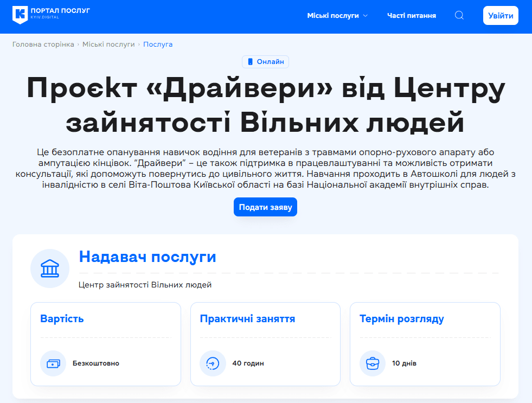
Task: Follow the Міські послуги breadcrumb link
Action: (x=108, y=44)
